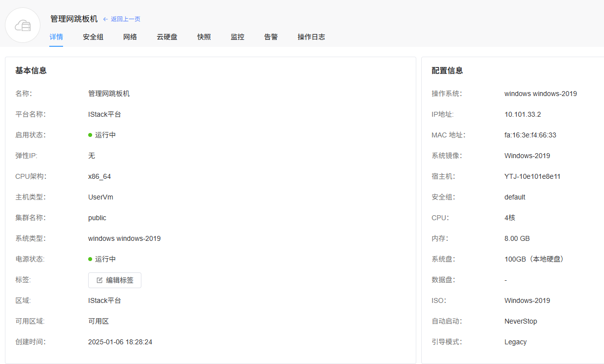Click the 集群名称 value public
Image resolution: width=604 pixels, height=364 pixels.
click(97, 218)
